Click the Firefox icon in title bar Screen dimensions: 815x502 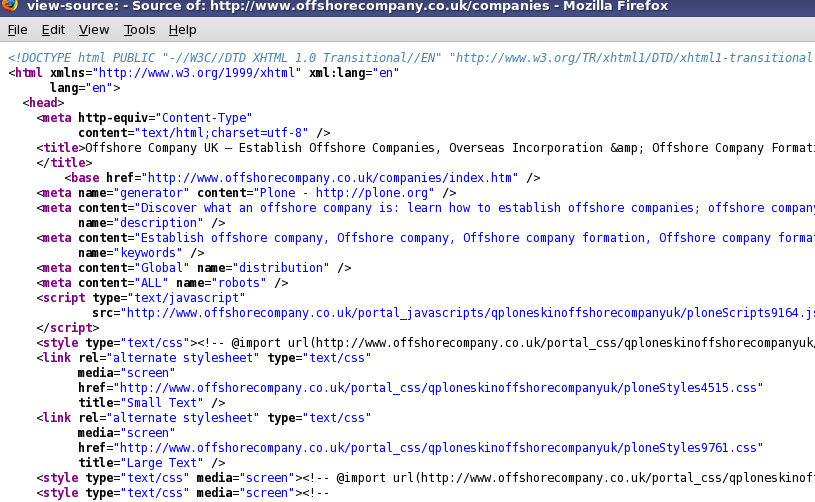coord(9,5)
